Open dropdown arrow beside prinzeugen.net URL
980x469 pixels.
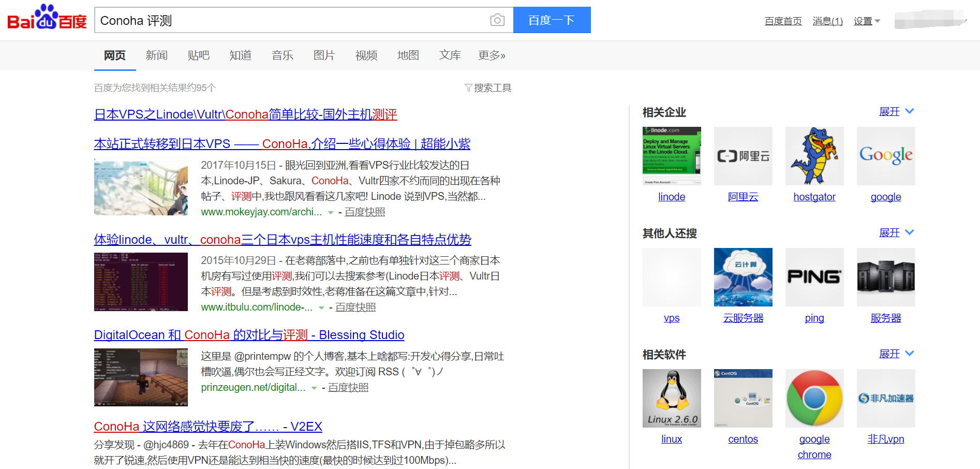[314, 388]
